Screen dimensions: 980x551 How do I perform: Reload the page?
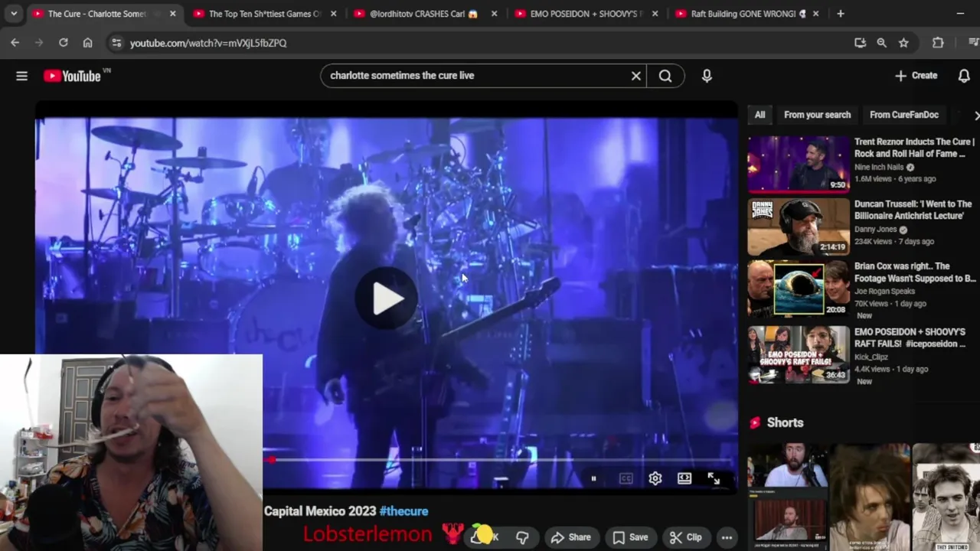(x=64, y=43)
